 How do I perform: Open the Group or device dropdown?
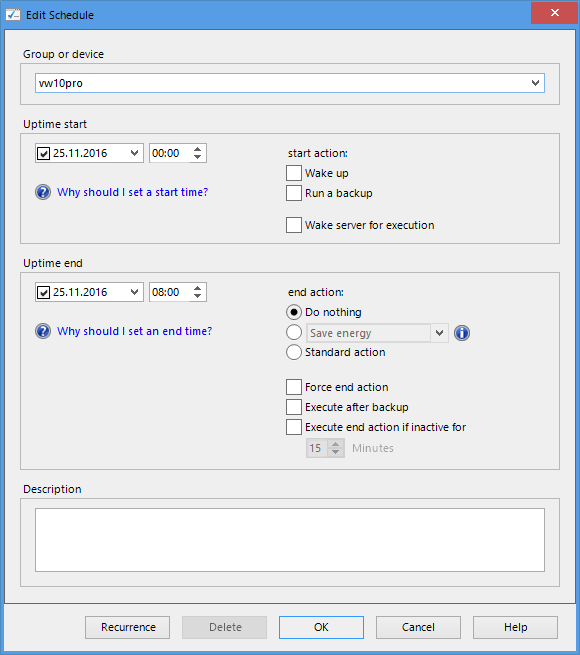click(535, 83)
